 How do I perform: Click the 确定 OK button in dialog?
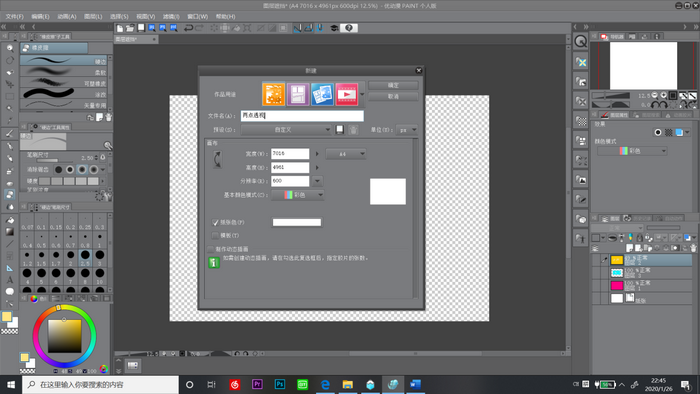pyautogui.click(x=393, y=85)
